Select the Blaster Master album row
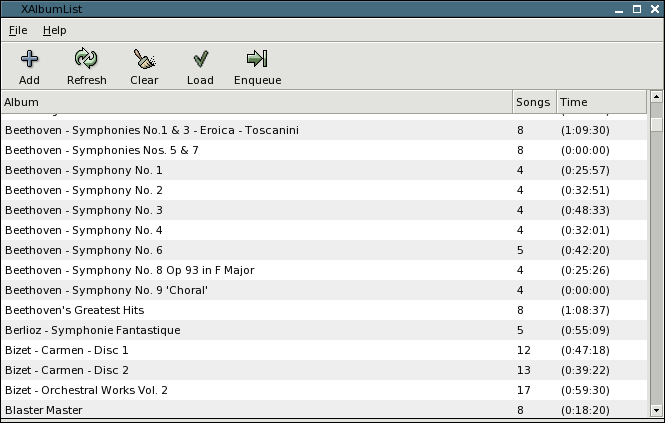The width and height of the screenshot is (665, 423). pos(44,410)
